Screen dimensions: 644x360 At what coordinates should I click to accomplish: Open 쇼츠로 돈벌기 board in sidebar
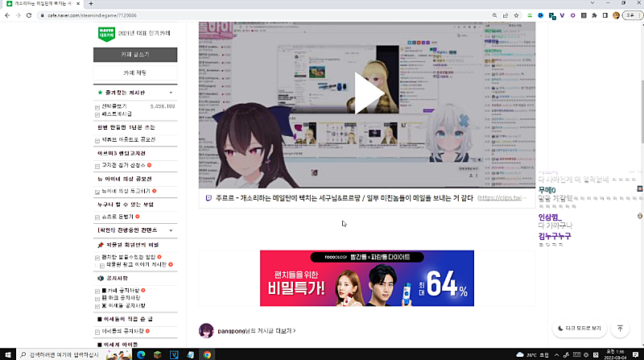(x=118, y=217)
